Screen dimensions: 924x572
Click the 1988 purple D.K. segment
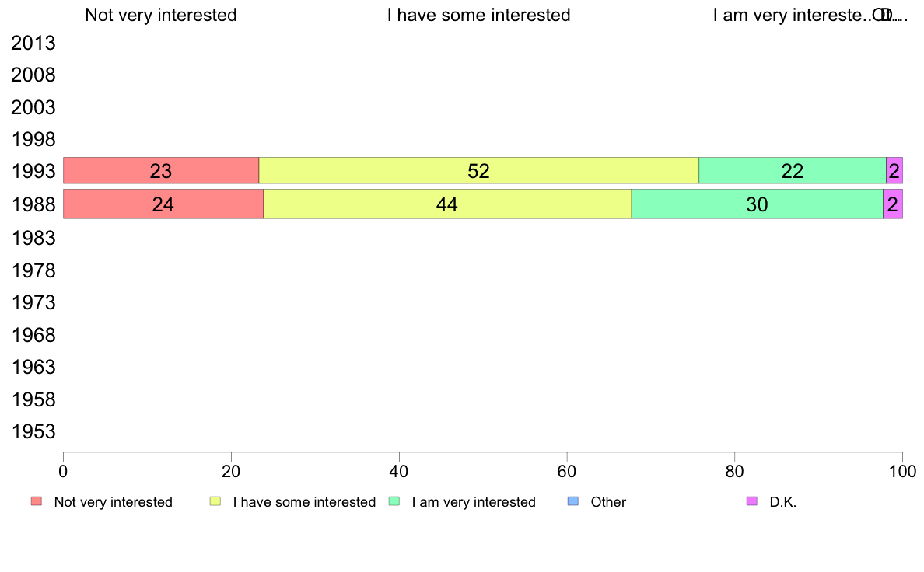point(893,204)
